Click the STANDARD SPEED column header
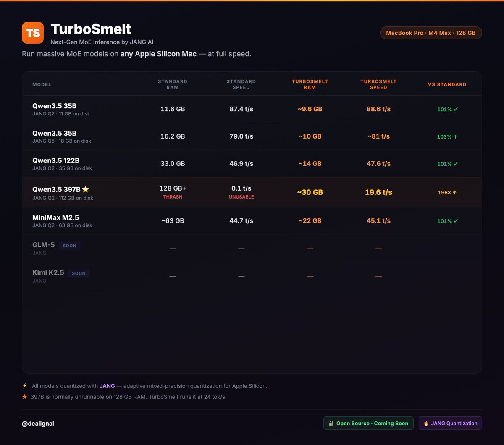The height and width of the screenshot is (445, 504). (x=241, y=84)
